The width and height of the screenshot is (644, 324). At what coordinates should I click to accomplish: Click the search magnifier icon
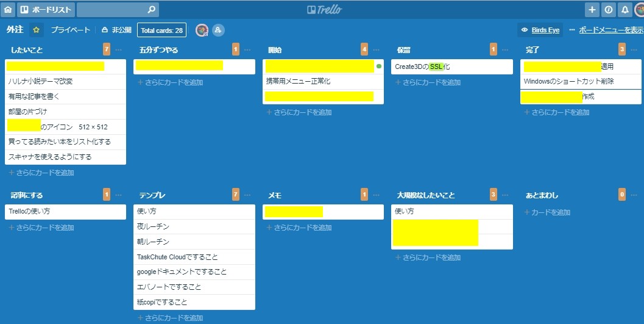(152, 10)
